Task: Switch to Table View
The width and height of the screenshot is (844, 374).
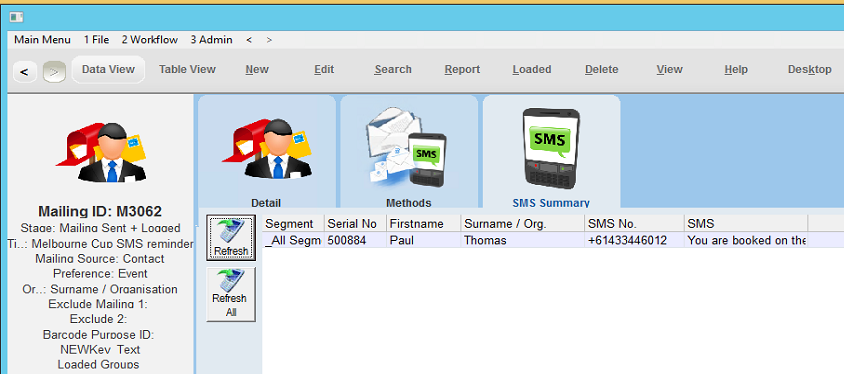Action: (x=187, y=69)
